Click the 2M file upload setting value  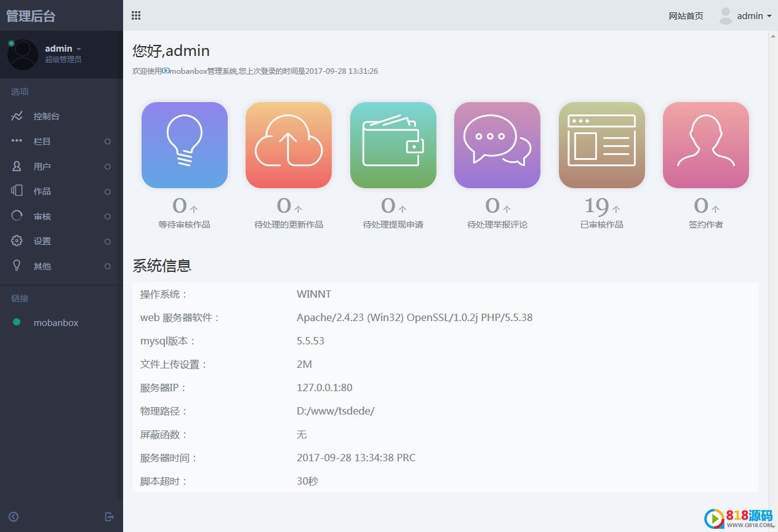coord(304,364)
